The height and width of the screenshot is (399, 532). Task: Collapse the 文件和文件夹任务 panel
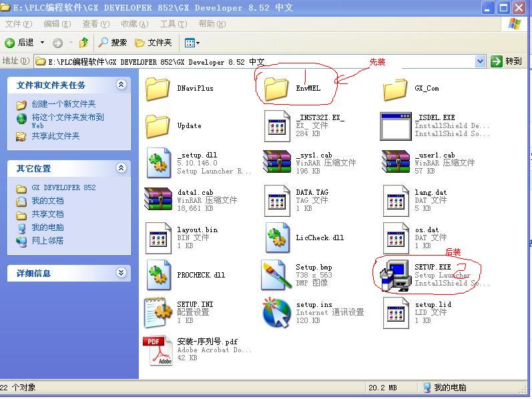[x=121, y=85]
